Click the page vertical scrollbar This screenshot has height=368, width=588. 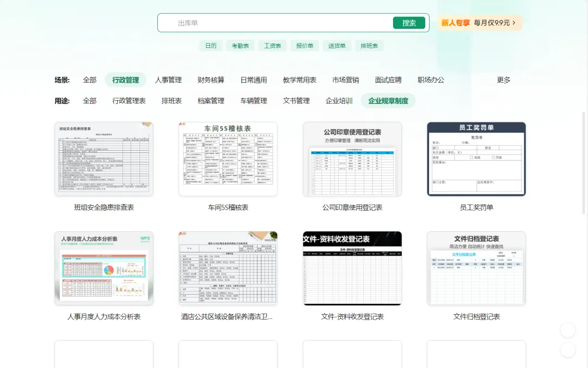[584, 163]
